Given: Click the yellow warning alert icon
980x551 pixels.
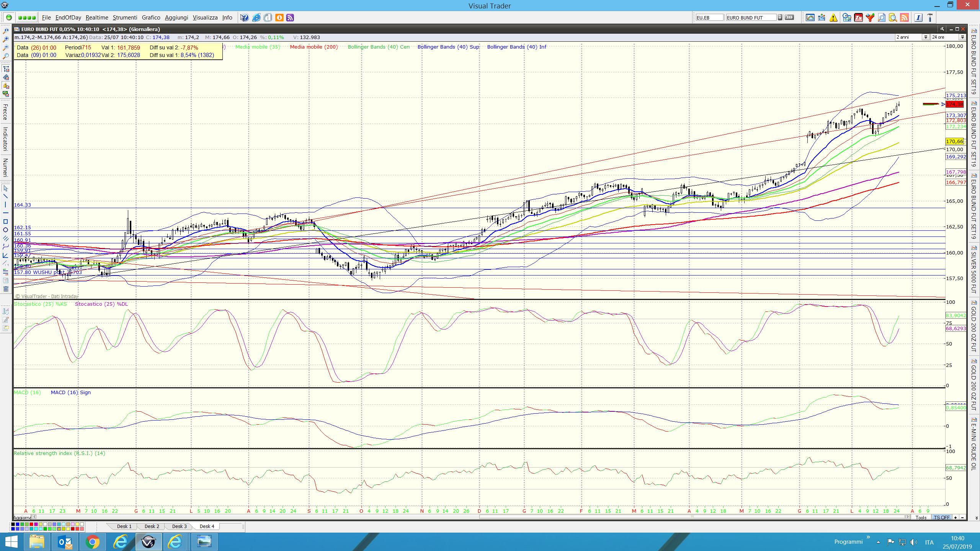Looking at the screenshot, I should pos(833,18).
